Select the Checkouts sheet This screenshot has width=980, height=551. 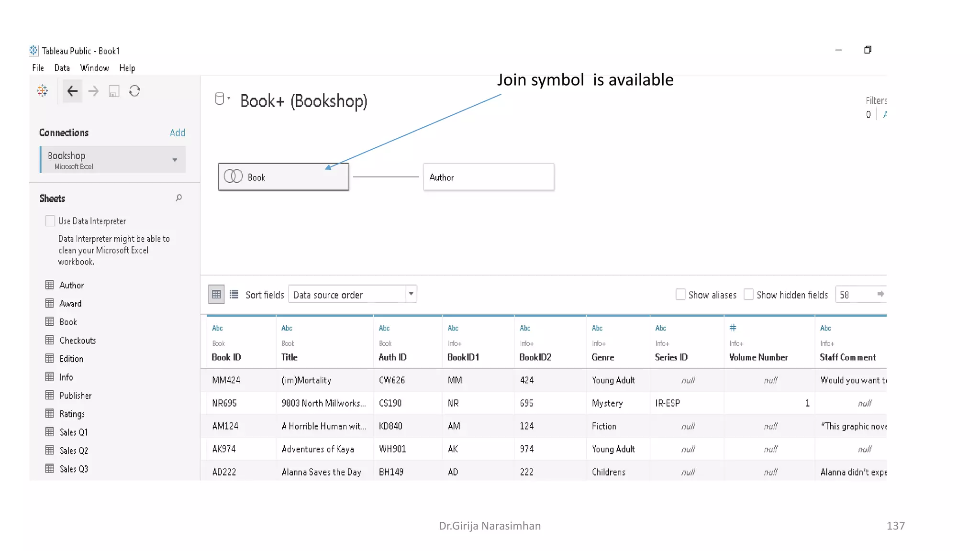pos(77,340)
